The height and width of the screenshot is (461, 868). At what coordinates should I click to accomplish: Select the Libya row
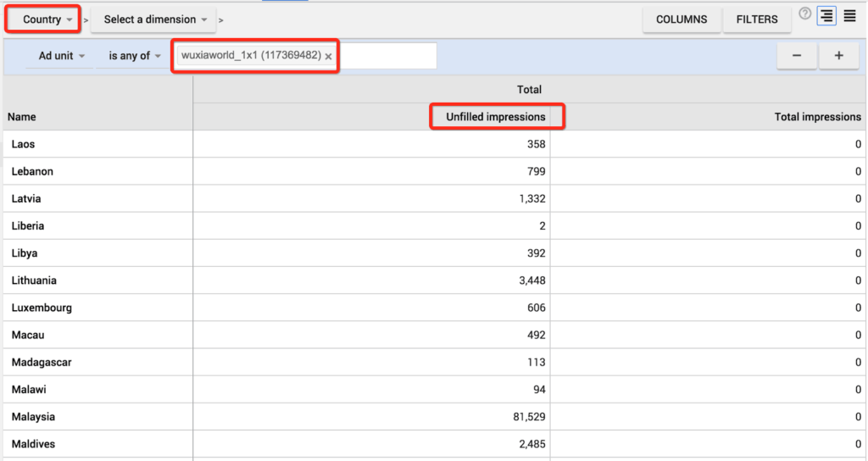tap(434, 253)
